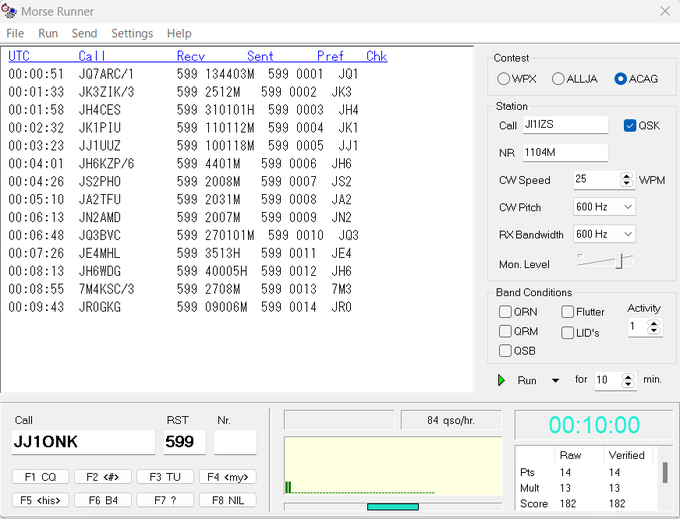680x519 pixels.
Task: Click the Pref column header
Action: (330, 56)
